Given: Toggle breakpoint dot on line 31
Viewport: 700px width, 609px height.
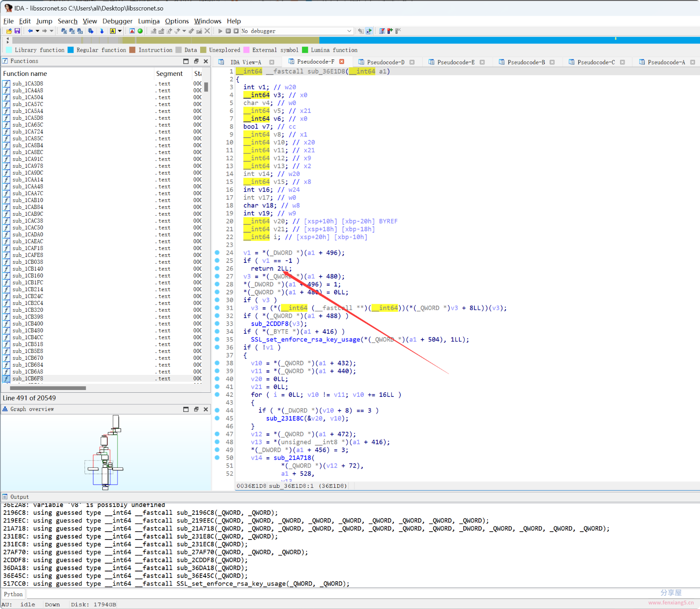Looking at the screenshot, I should point(217,308).
